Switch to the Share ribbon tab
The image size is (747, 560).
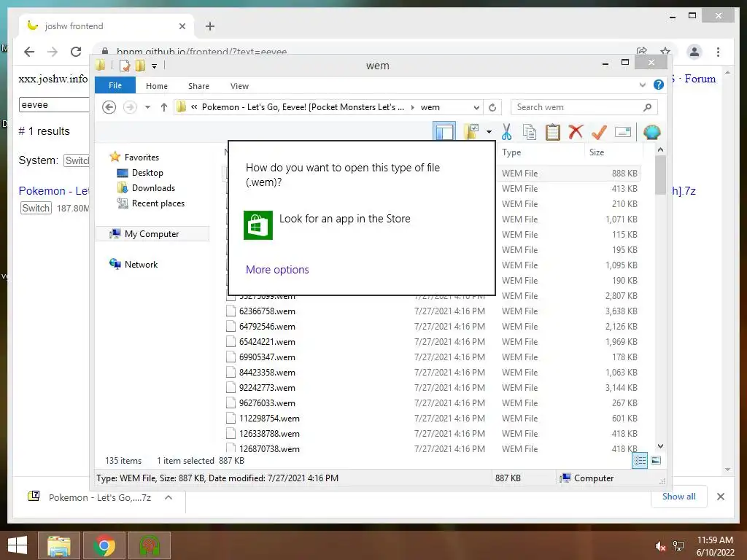[x=198, y=86]
